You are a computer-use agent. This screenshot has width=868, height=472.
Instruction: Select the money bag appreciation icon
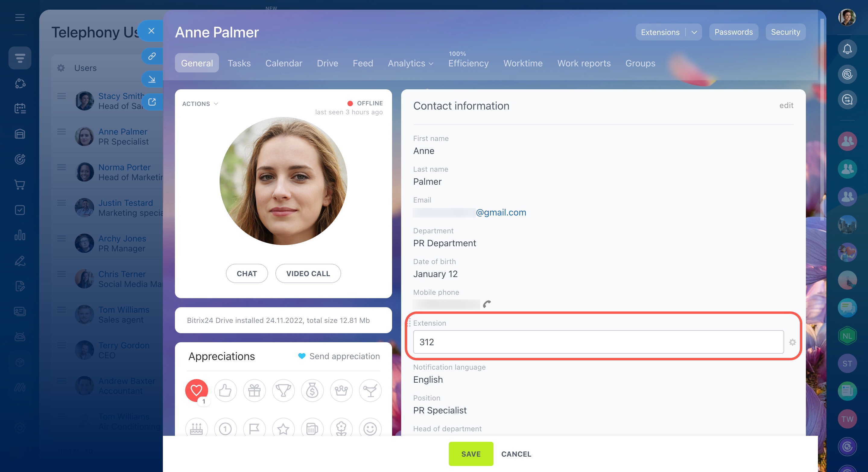coord(312,391)
